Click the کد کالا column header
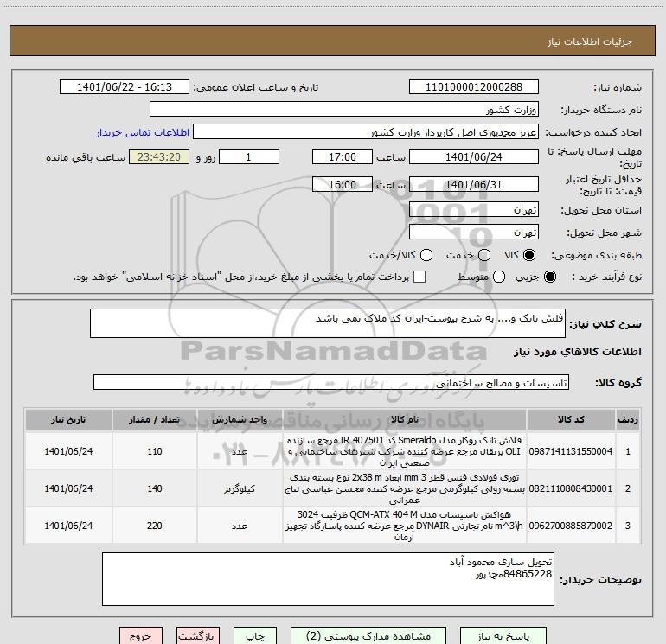The width and height of the screenshot is (666, 644). pos(571,419)
